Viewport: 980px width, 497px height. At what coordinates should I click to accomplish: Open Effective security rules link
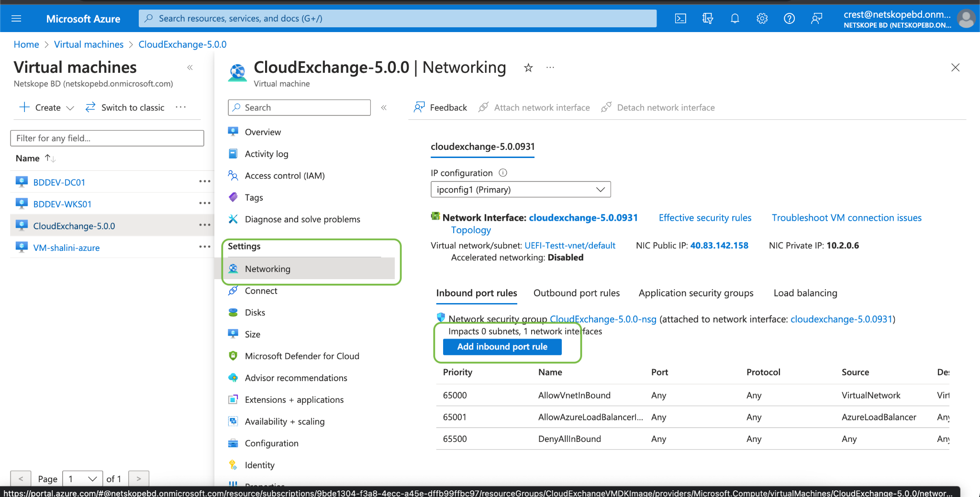click(x=705, y=218)
